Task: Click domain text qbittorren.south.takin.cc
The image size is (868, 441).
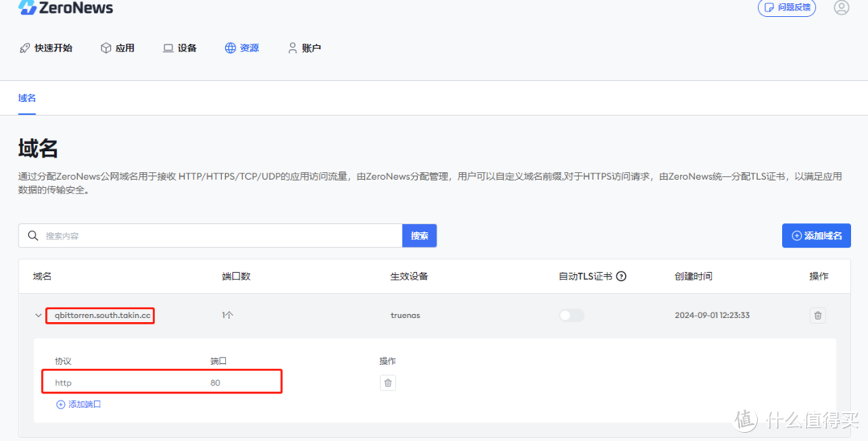Action: [102, 316]
